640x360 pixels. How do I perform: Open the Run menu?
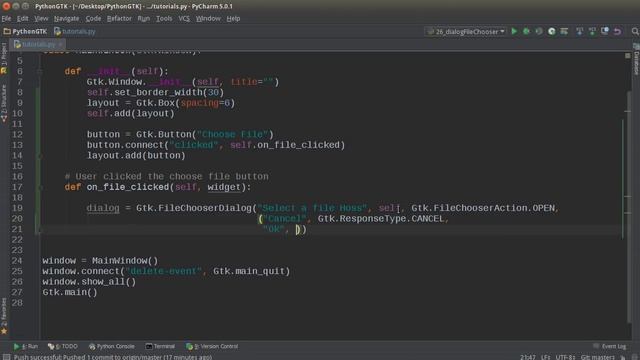(144, 18)
